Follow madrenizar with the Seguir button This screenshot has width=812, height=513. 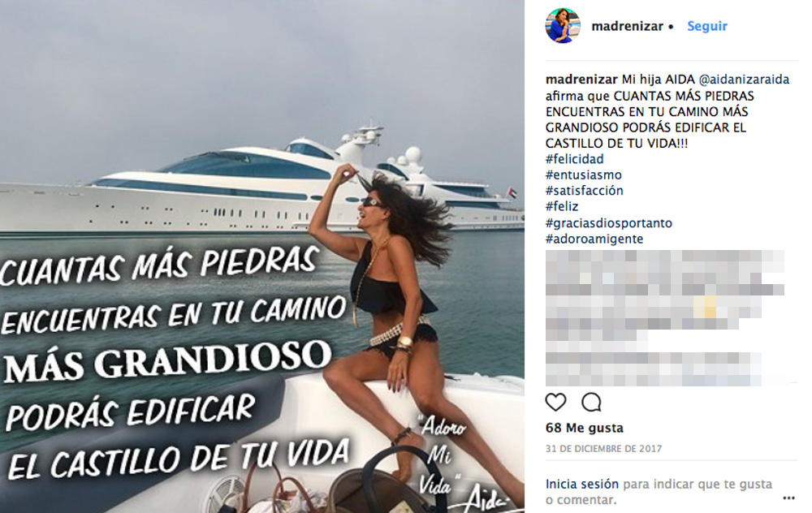[707, 26]
